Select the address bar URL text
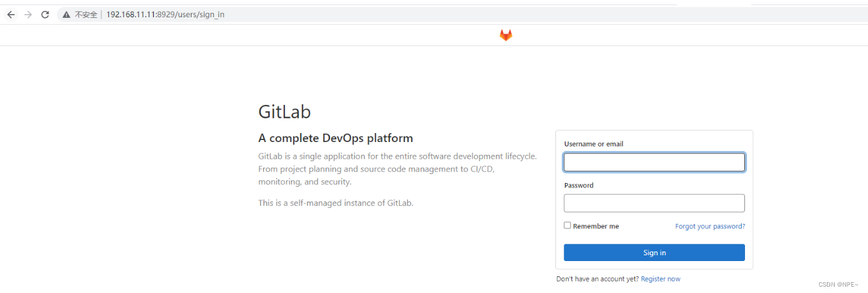This screenshot has height=293, width=868. pos(165,15)
